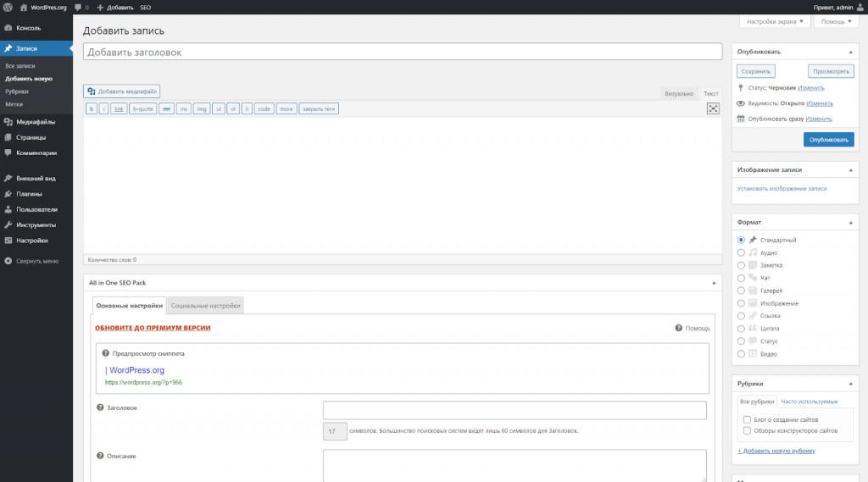This screenshot has width=868, height=482.
Task: Check Обзоры конструкторов сайтов category
Action: point(746,430)
